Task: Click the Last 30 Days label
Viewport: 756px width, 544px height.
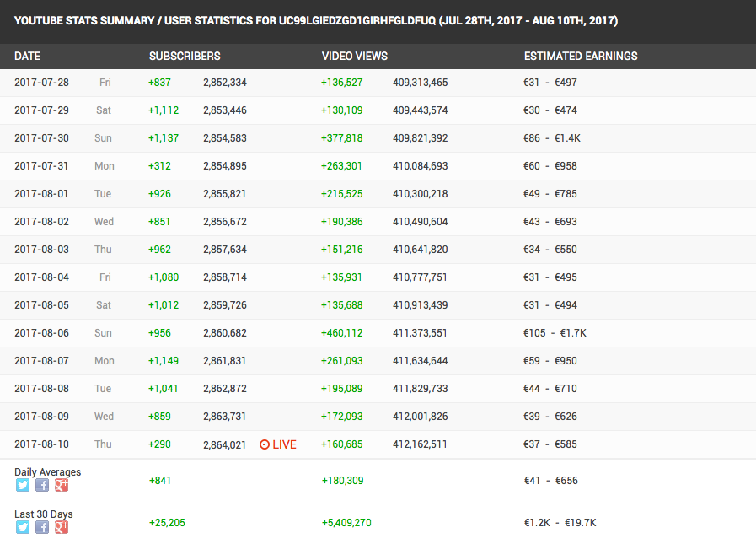Action: click(x=43, y=514)
